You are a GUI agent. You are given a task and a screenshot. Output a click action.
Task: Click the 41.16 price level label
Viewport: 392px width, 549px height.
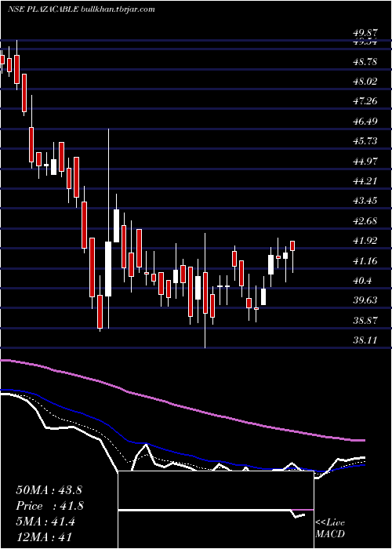click(x=365, y=261)
